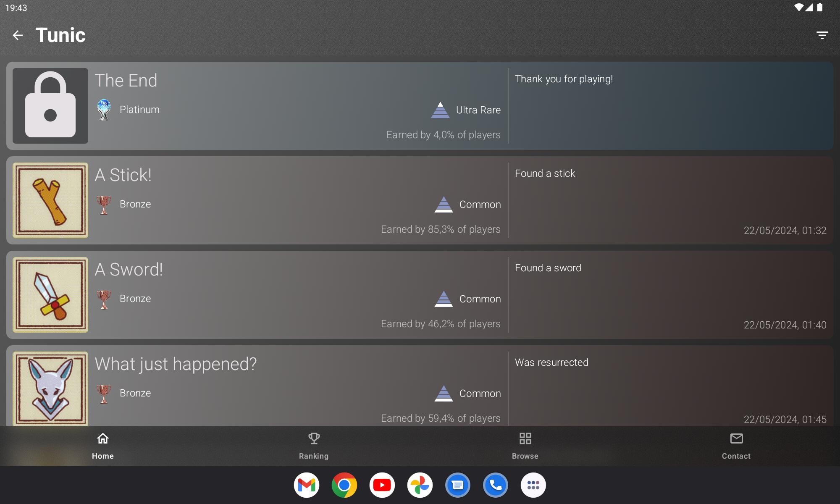Click the Platinum grade label
Screen dimensions: 840x504
139,110
